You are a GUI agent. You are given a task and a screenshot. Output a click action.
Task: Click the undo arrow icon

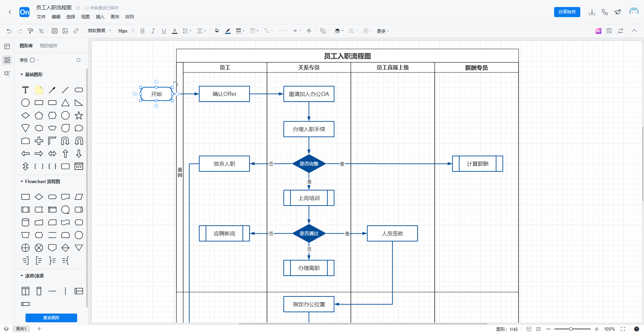tap(9, 31)
